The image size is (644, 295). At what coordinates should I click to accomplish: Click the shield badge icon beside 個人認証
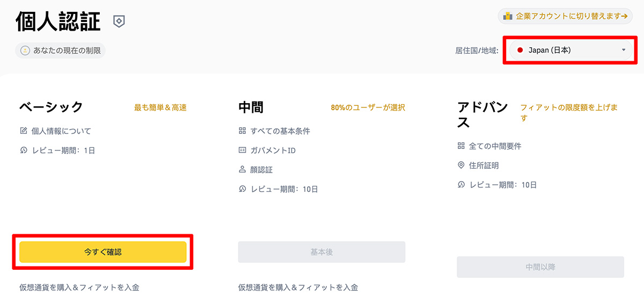pos(119,21)
